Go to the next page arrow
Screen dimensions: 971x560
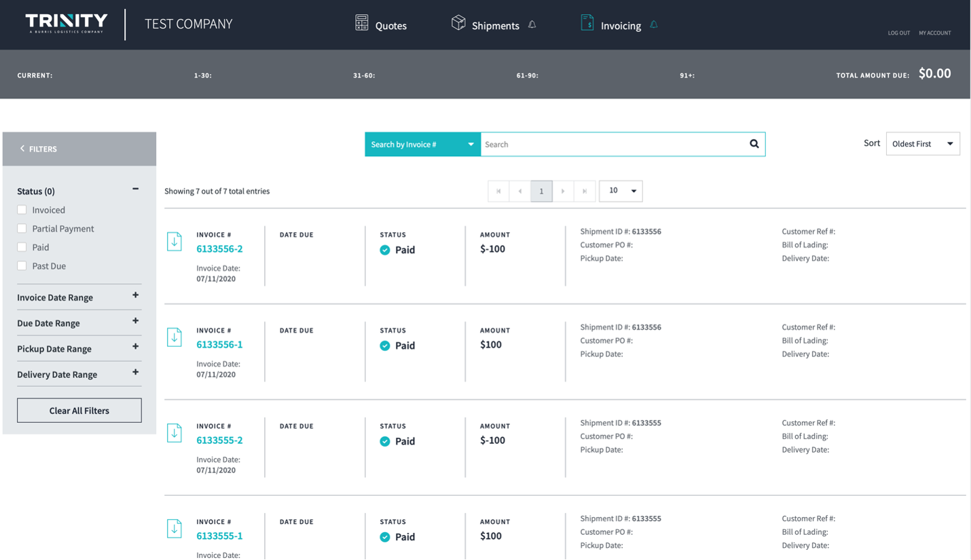click(563, 191)
